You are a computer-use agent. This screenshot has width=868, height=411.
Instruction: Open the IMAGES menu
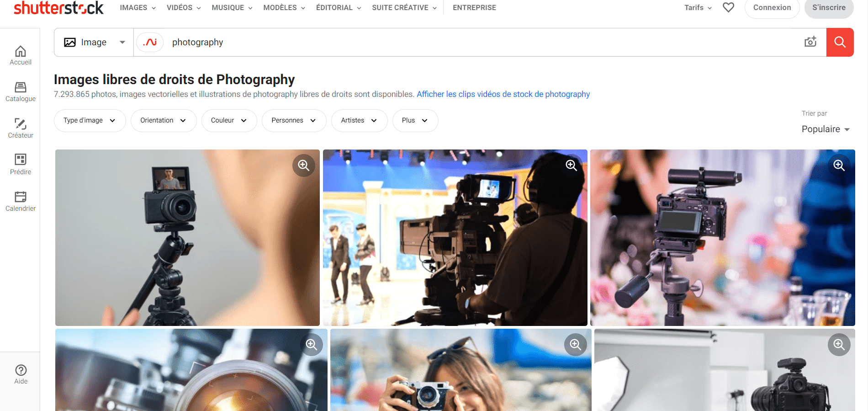click(x=138, y=8)
